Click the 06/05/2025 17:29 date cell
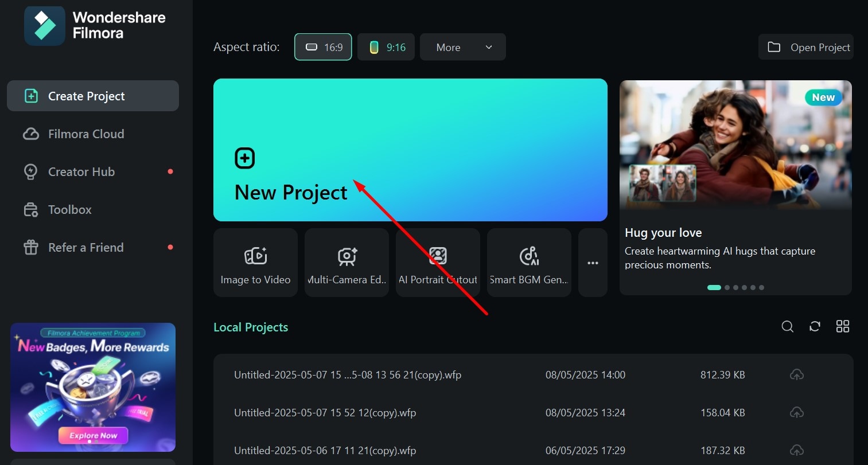 tap(585, 451)
